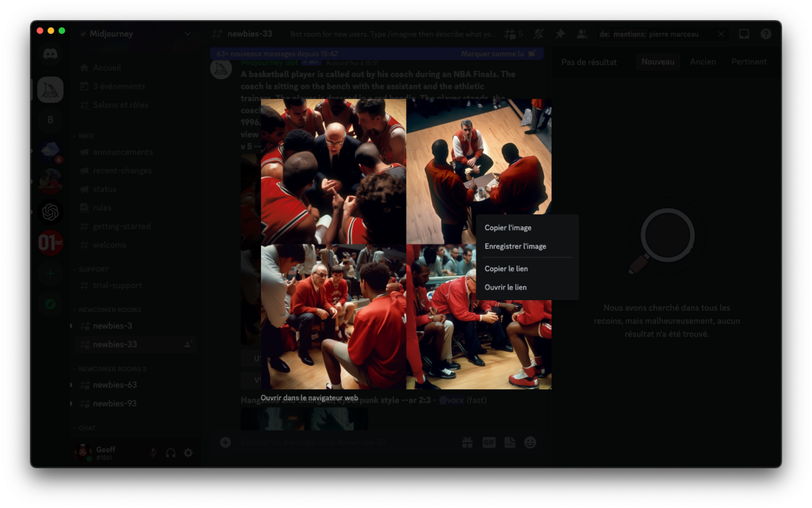The image size is (812, 508).
Task: Open the inbox icon in header
Action: tap(744, 34)
